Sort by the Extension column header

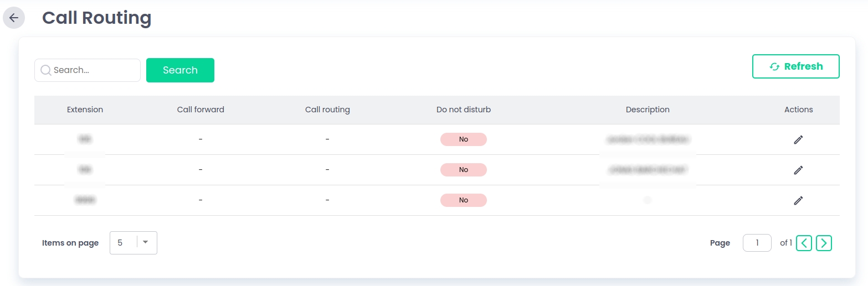tap(85, 110)
